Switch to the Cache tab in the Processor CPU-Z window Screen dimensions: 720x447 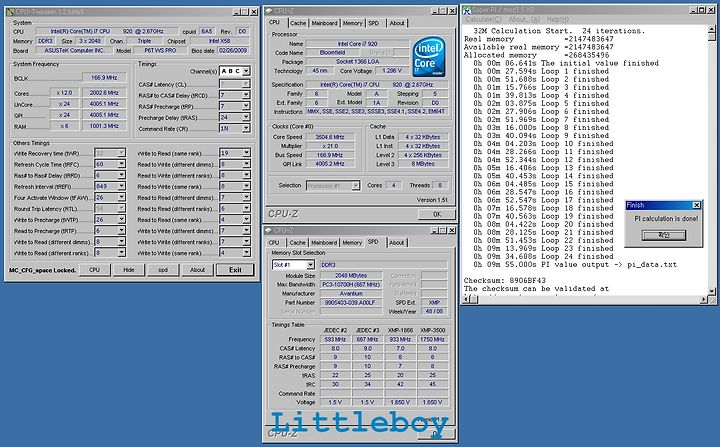[x=298, y=23]
